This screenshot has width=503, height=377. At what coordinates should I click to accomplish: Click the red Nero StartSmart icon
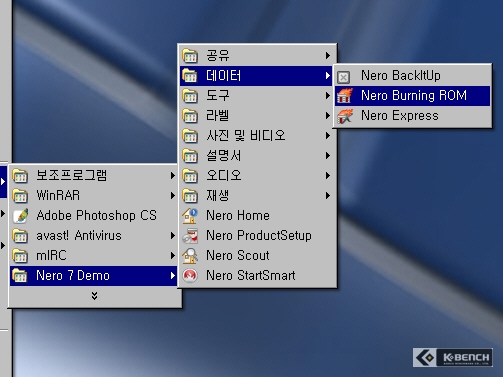pyautogui.click(x=190, y=276)
